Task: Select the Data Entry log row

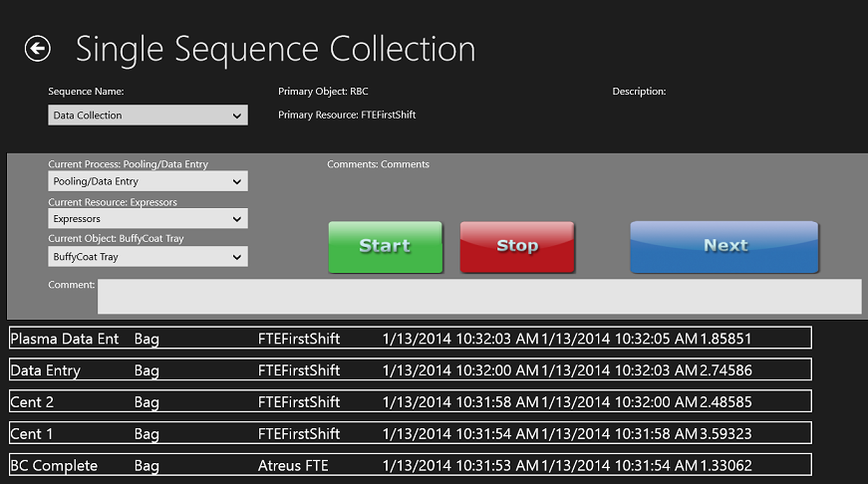Action: (x=410, y=370)
